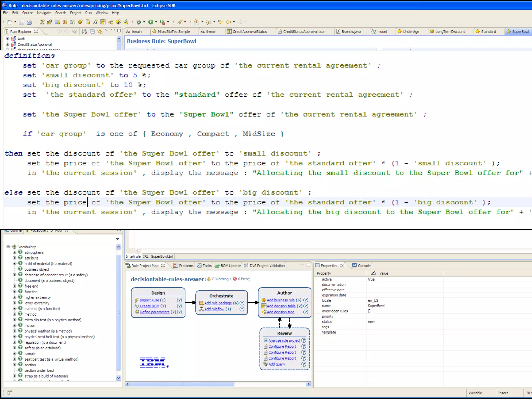Image resolution: width=532 pixels, height=399 pixels.
Task: Click the Debug bug icon
Action: coord(139,22)
